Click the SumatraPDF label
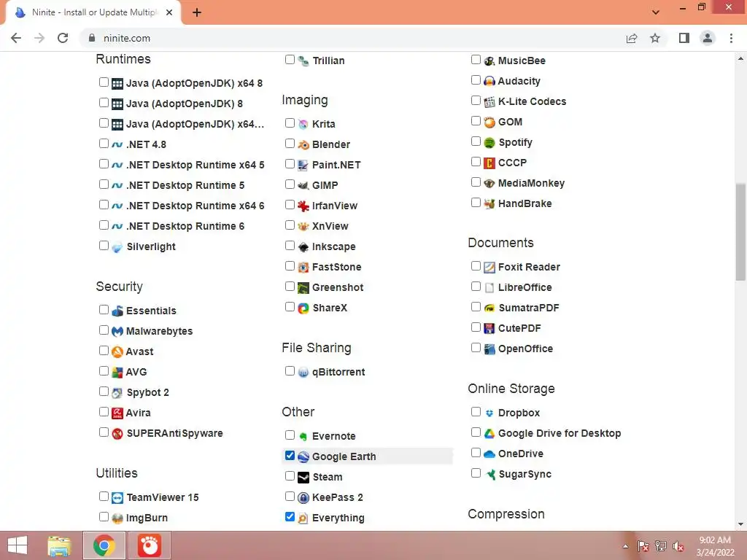 pyautogui.click(x=528, y=308)
